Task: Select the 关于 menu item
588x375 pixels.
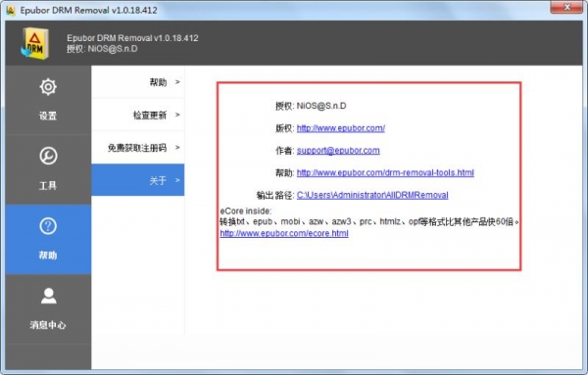Action: (138, 180)
